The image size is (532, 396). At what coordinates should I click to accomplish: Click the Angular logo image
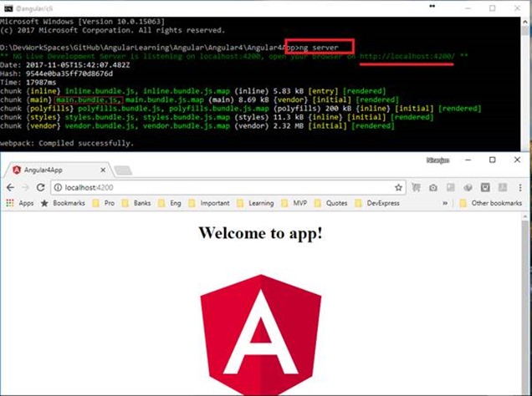(261, 335)
